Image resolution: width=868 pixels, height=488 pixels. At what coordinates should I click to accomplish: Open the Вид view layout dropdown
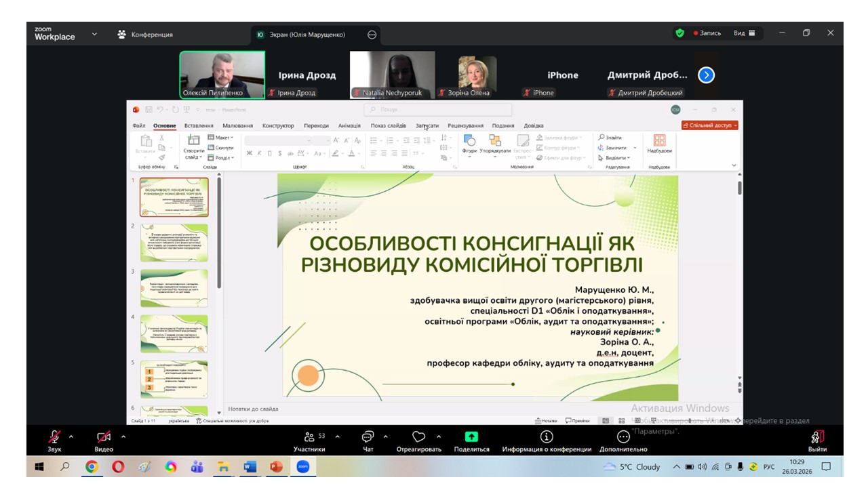744,33
